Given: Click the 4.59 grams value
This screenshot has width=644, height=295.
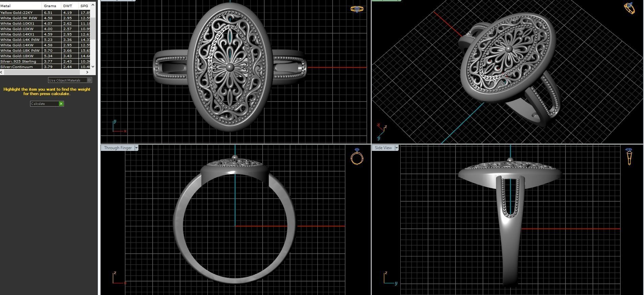Looking at the screenshot, I should (x=48, y=34).
